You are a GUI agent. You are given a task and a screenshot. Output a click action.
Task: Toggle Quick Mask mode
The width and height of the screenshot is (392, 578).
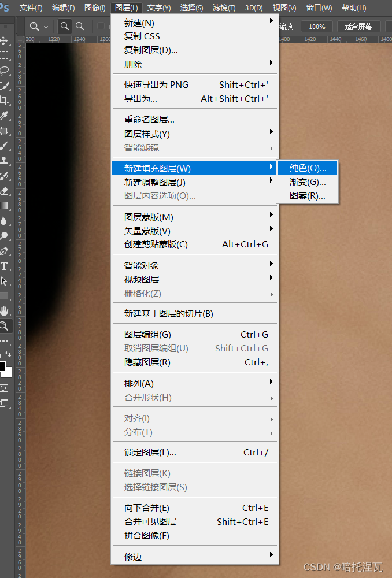(4, 388)
